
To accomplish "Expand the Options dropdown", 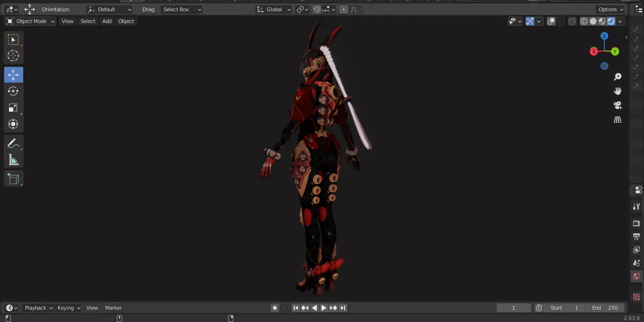I will click(x=611, y=9).
